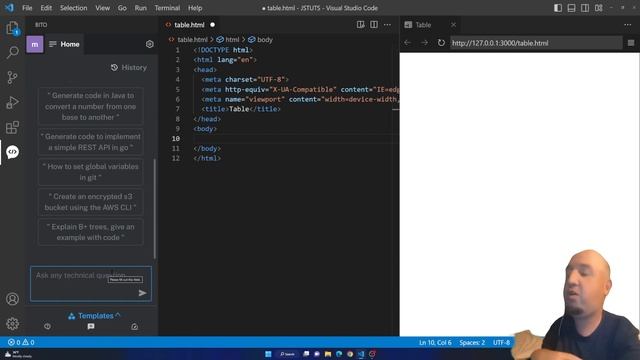The height and width of the screenshot is (360, 640).
Task: Click unsaved dot on table.html tab
Action: point(212,25)
